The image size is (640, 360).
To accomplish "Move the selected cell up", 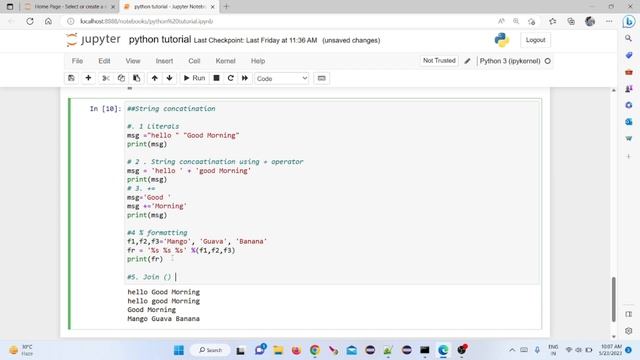I will click(154, 78).
